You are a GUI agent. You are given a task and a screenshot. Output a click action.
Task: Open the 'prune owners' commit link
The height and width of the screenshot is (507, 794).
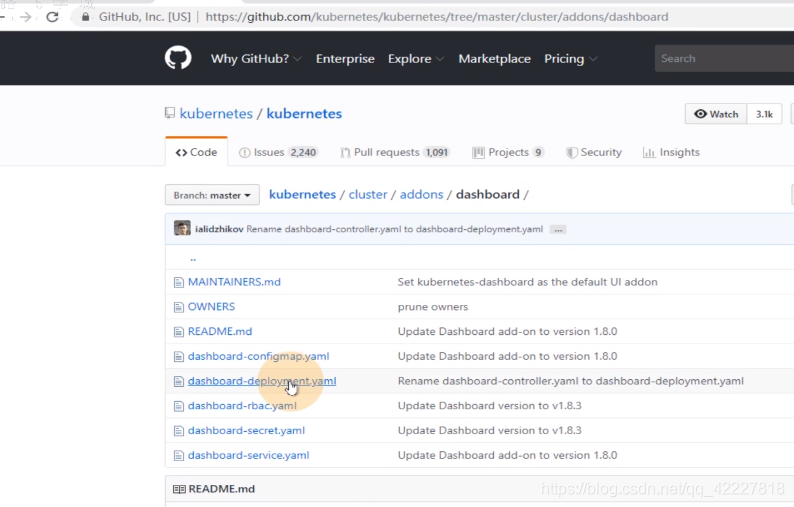click(432, 307)
